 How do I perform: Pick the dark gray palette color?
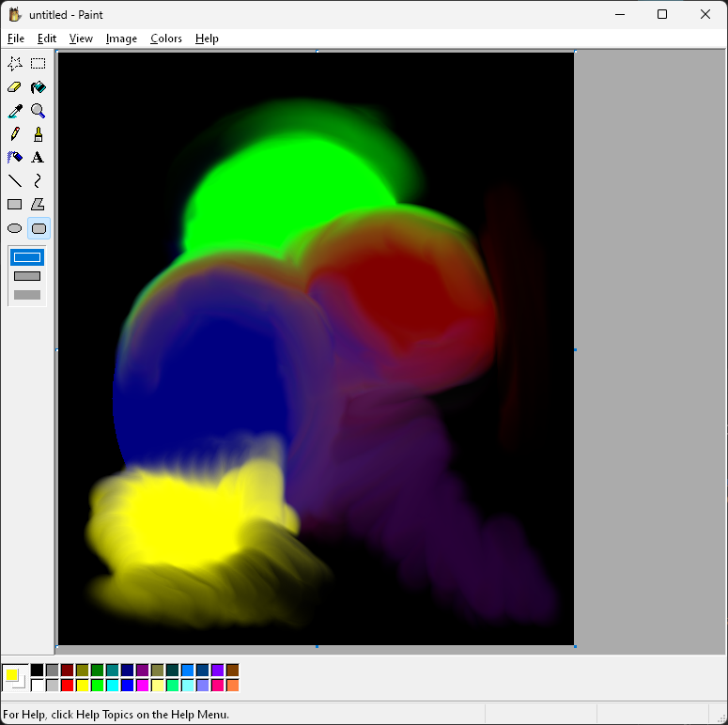pos(52,670)
